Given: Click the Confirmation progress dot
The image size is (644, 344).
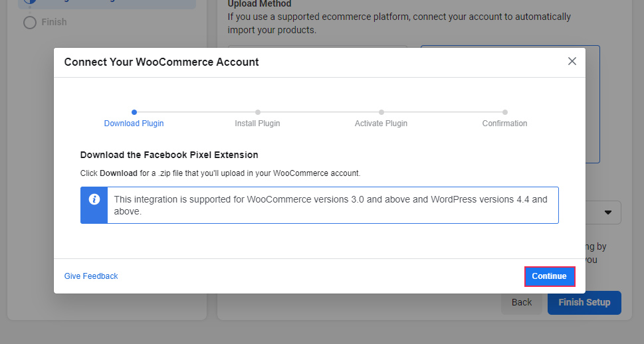Looking at the screenshot, I should click(x=505, y=112).
